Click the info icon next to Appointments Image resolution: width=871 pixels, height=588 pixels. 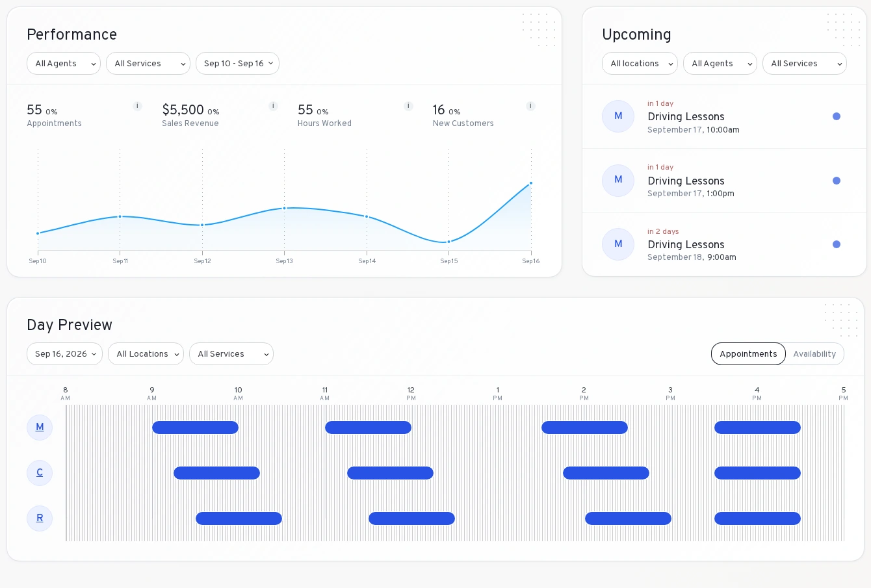(137, 106)
